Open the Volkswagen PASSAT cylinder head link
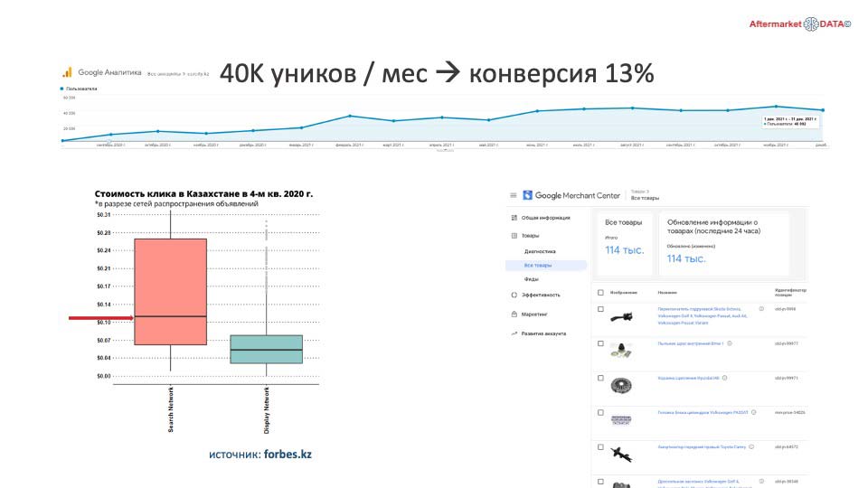This screenshot has width=868, height=488. pos(703,412)
